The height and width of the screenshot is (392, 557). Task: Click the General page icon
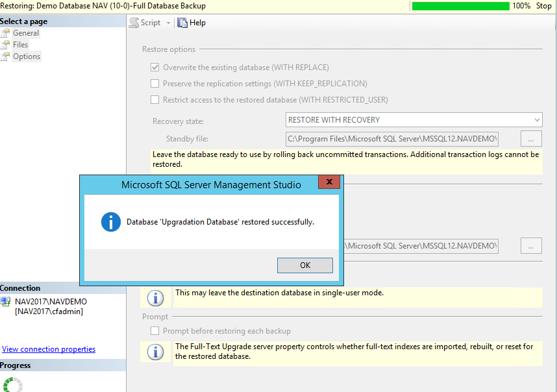(5, 33)
